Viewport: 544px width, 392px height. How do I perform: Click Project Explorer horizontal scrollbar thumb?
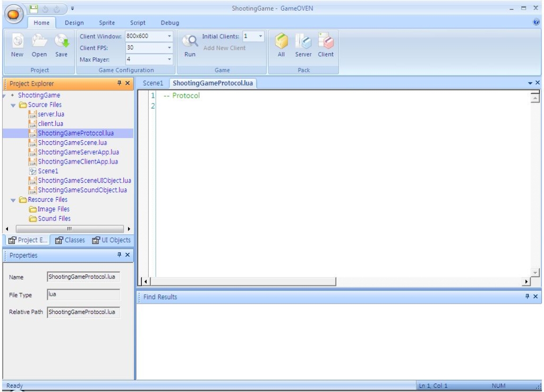70,229
